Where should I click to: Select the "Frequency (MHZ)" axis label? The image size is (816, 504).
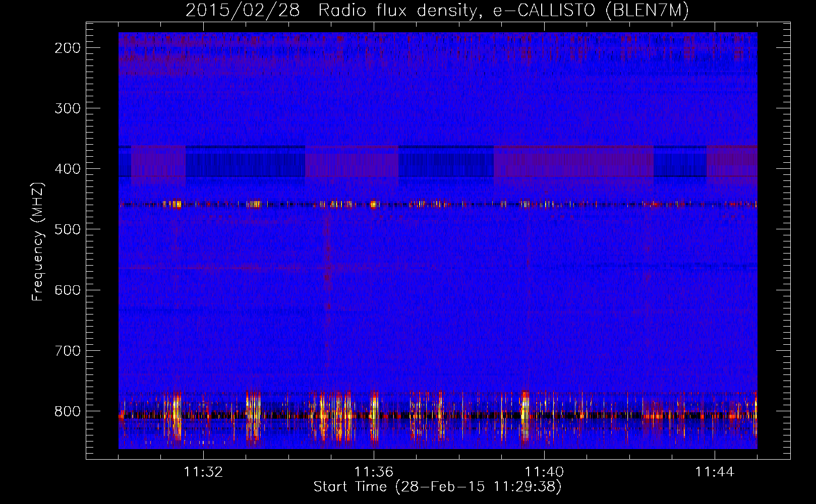pos(38,241)
